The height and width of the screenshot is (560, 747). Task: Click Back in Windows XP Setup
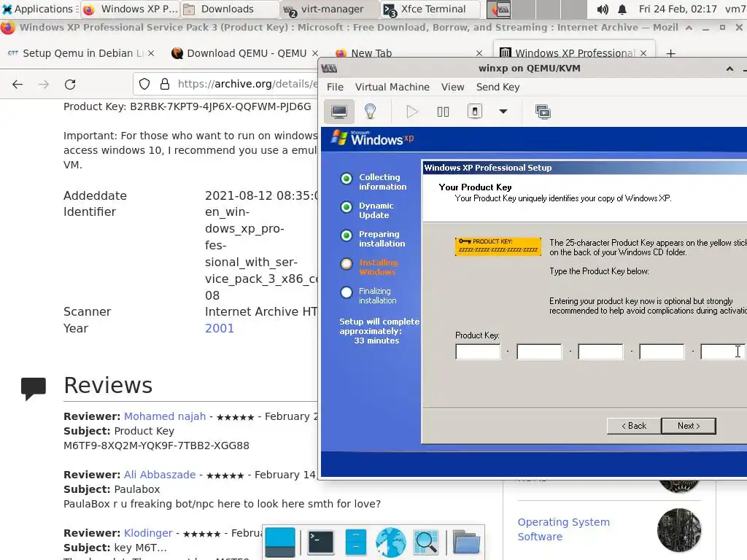click(634, 426)
